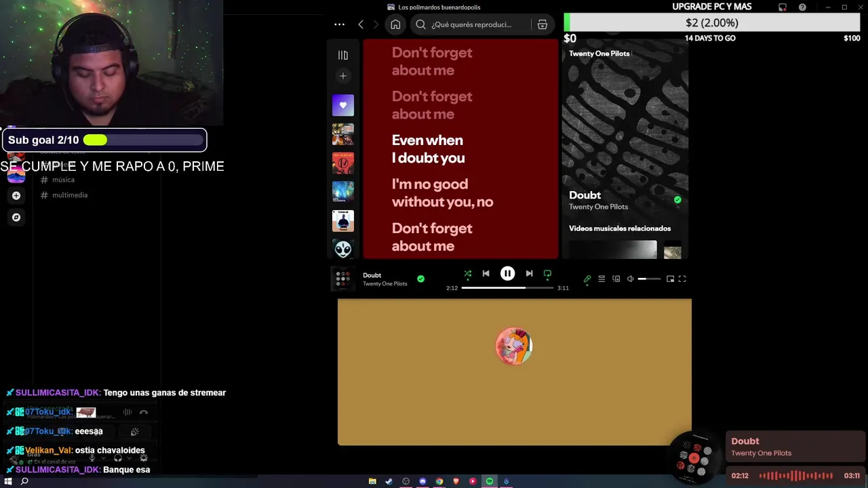Viewport: 868px width, 488px height.
Task: Create a new playlist with plus button
Action: [x=343, y=76]
